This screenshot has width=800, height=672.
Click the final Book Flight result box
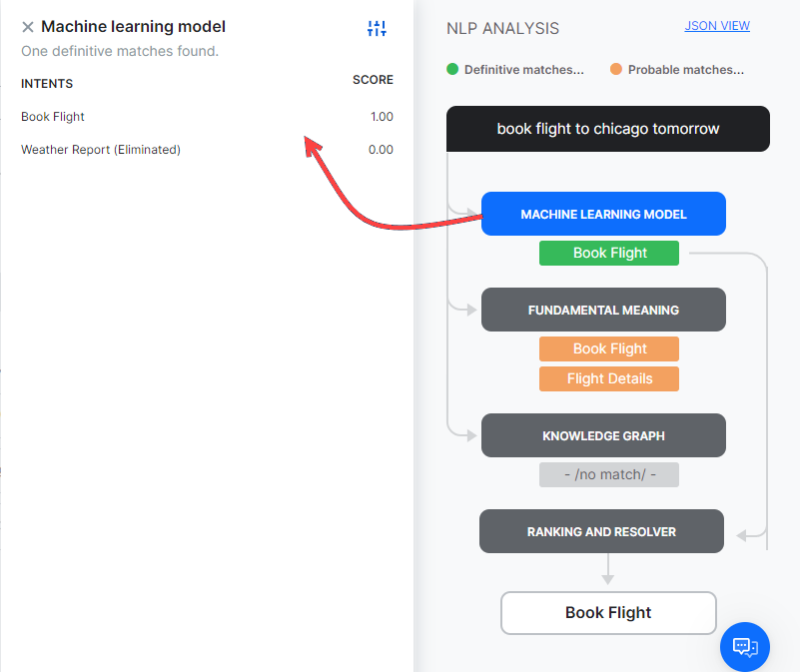point(608,613)
